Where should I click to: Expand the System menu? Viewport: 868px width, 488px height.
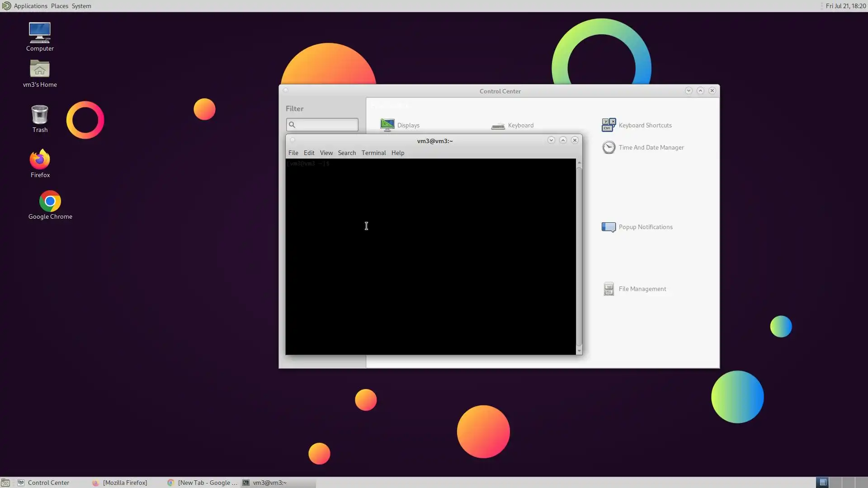[x=81, y=6]
